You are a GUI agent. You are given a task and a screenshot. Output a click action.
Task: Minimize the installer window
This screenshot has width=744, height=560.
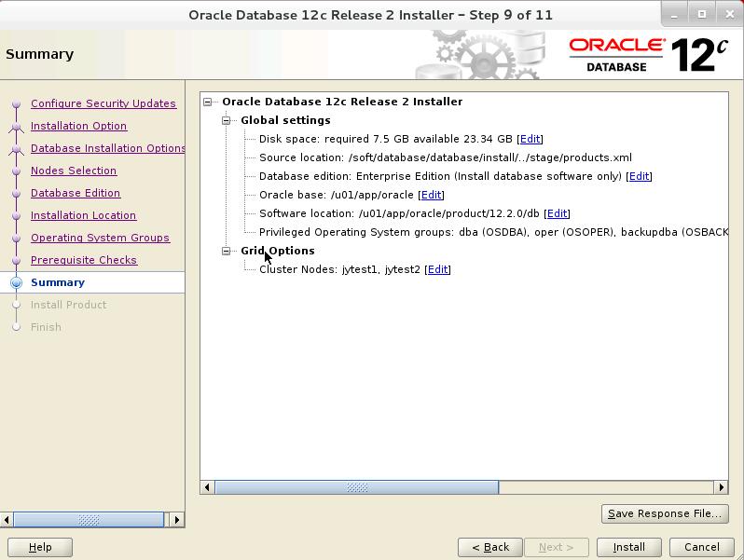(674, 15)
